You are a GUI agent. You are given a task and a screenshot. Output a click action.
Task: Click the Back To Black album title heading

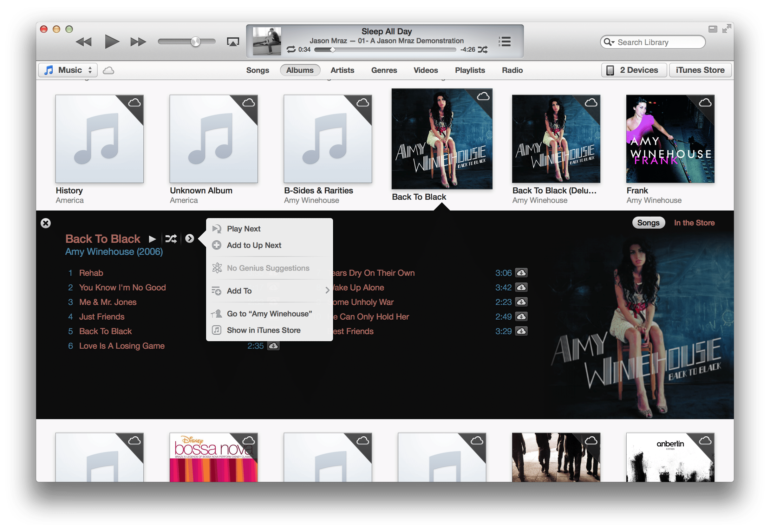[x=103, y=239]
